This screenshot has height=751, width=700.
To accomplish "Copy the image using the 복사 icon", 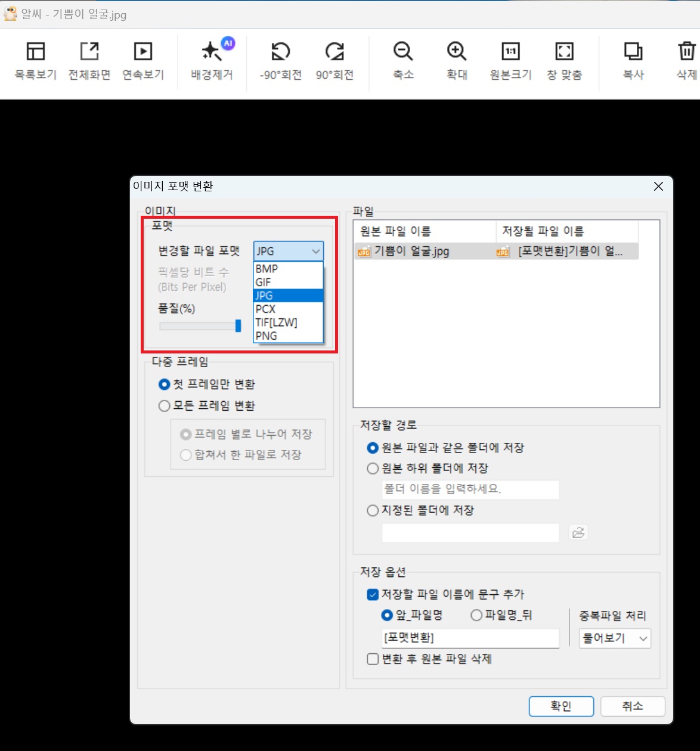I will pyautogui.click(x=633, y=60).
